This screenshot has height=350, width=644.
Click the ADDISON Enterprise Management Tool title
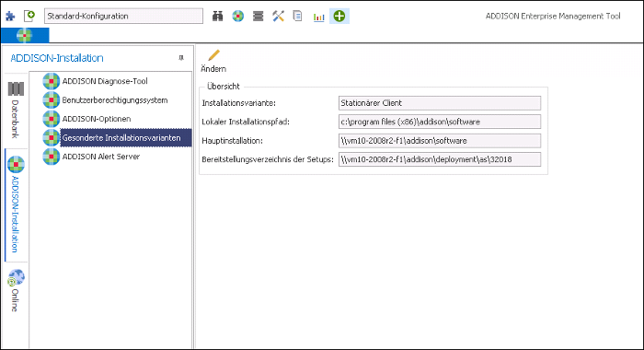click(x=553, y=16)
